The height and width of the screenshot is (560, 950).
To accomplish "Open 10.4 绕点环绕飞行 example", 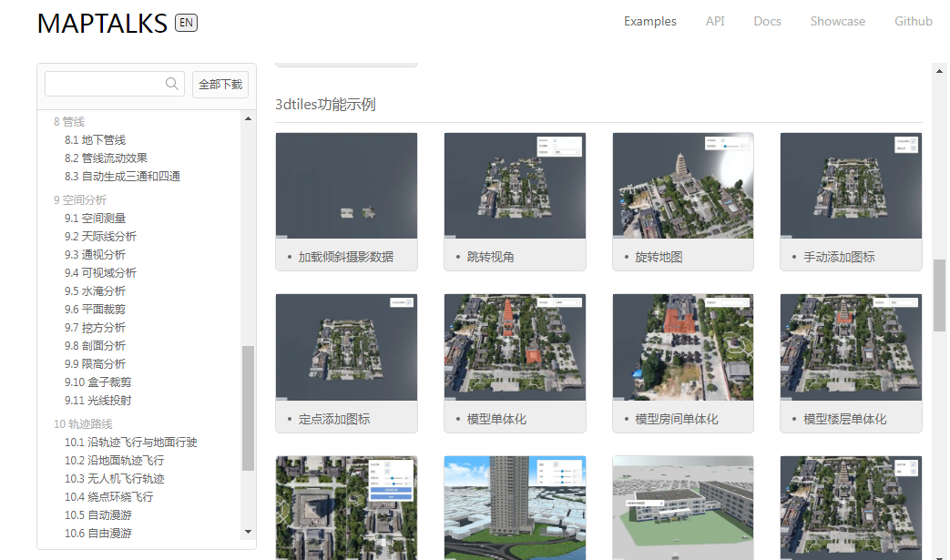I will click(109, 496).
